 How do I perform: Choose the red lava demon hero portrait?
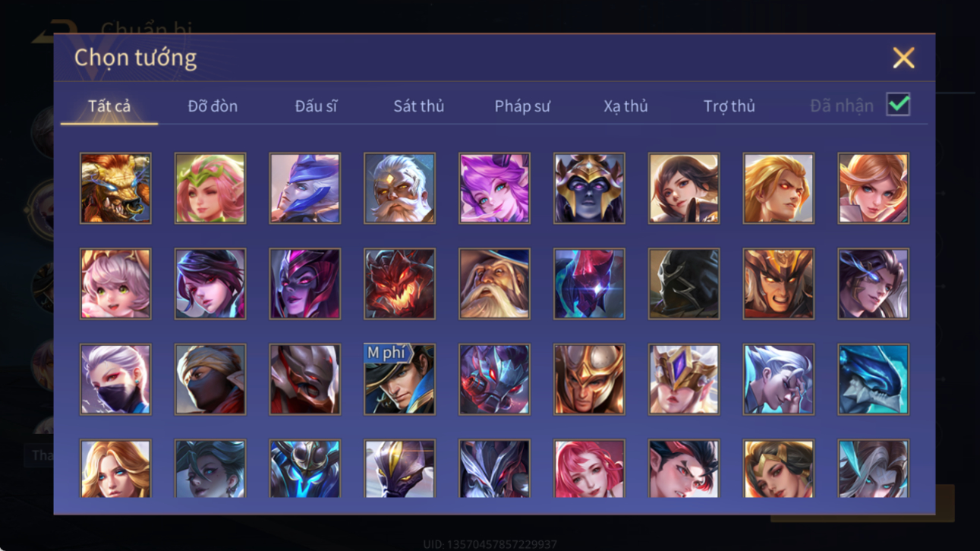pos(399,284)
